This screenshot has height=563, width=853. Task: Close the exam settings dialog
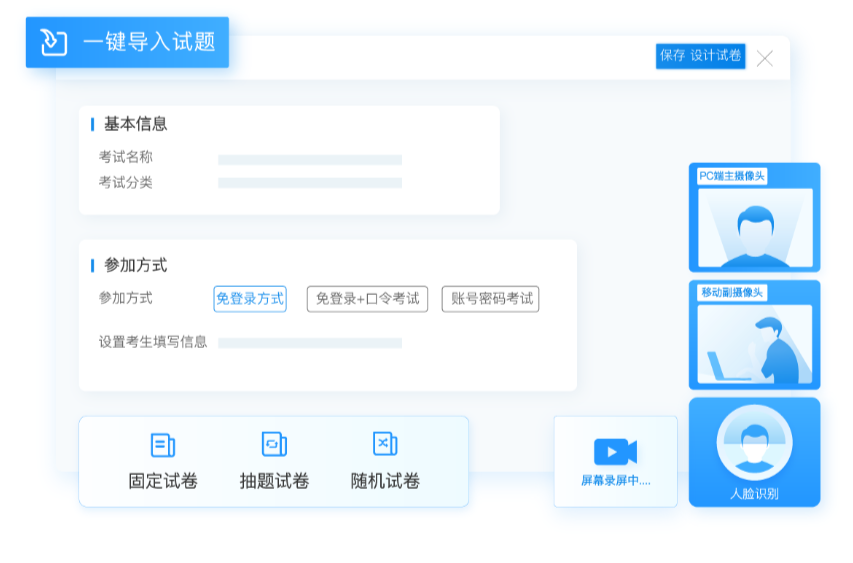pos(765,58)
